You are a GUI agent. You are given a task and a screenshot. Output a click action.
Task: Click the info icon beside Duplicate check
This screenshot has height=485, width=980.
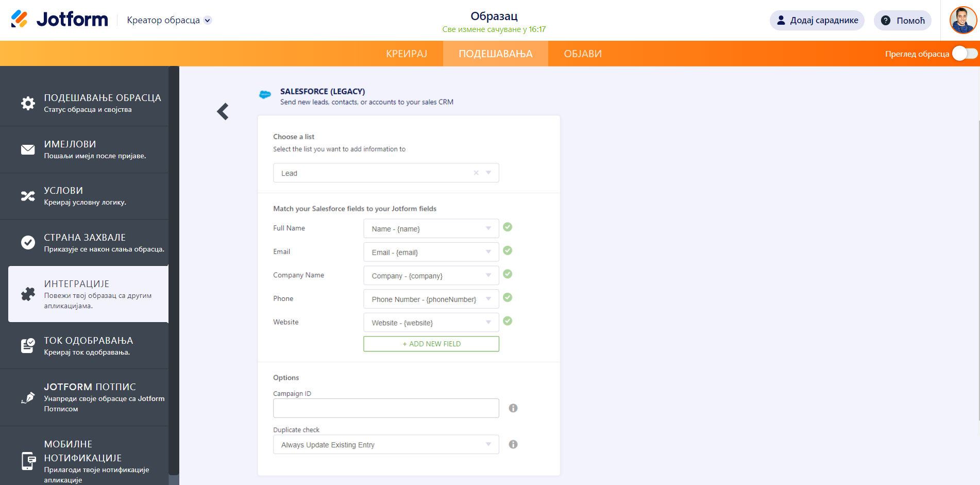point(513,444)
